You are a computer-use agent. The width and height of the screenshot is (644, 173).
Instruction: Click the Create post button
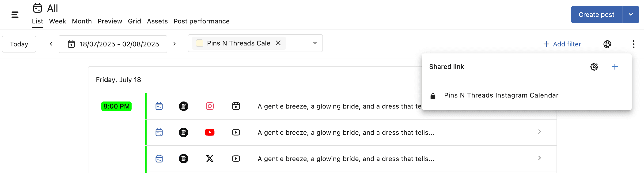point(596,15)
